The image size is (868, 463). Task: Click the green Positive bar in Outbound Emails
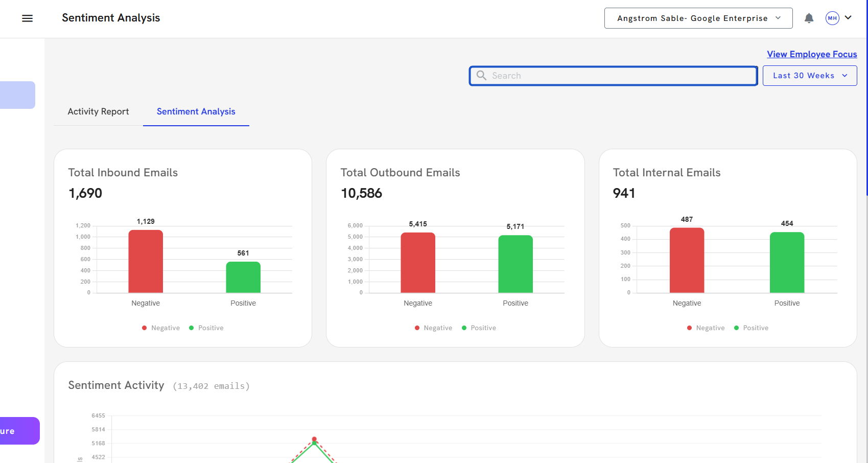[x=515, y=264]
